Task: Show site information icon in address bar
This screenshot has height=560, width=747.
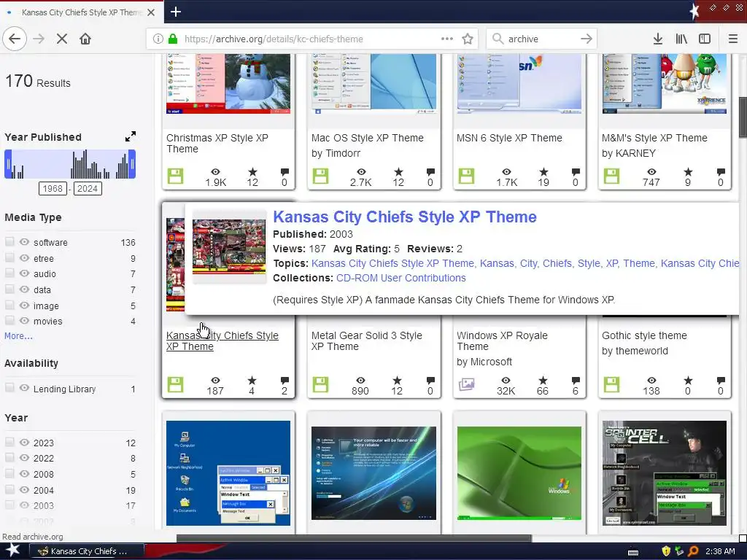Action: click(158, 39)
